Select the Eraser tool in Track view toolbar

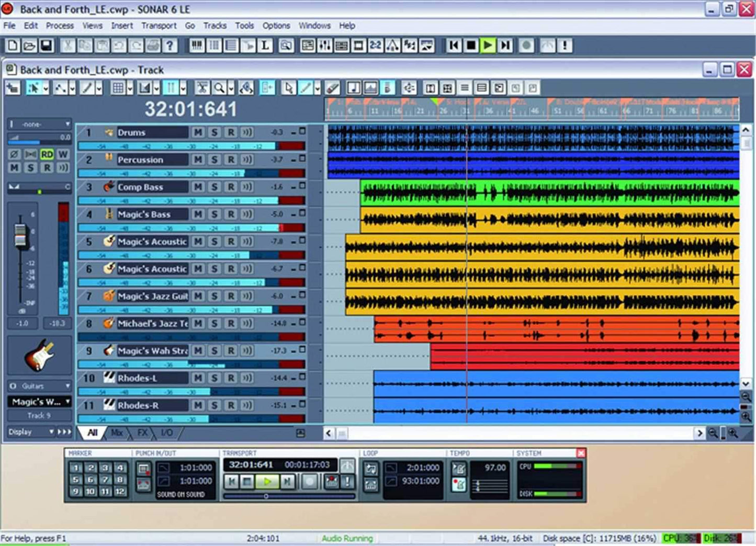(333, 88)
